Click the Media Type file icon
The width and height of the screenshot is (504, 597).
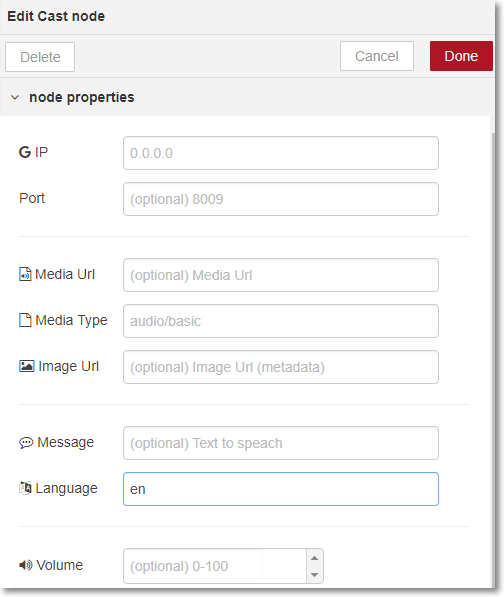point(25,320)
